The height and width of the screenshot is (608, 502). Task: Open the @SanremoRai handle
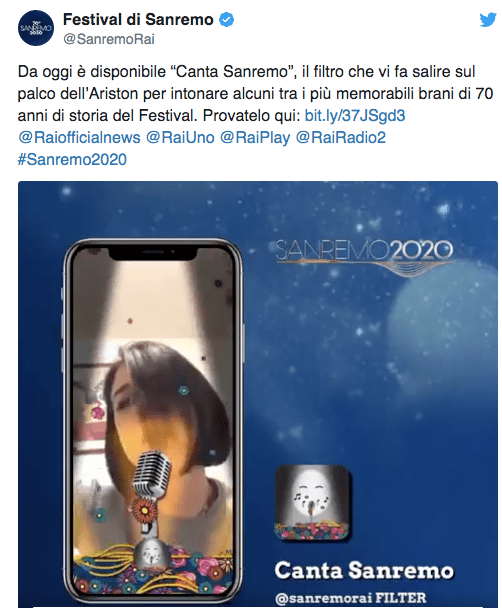[109, 39]
